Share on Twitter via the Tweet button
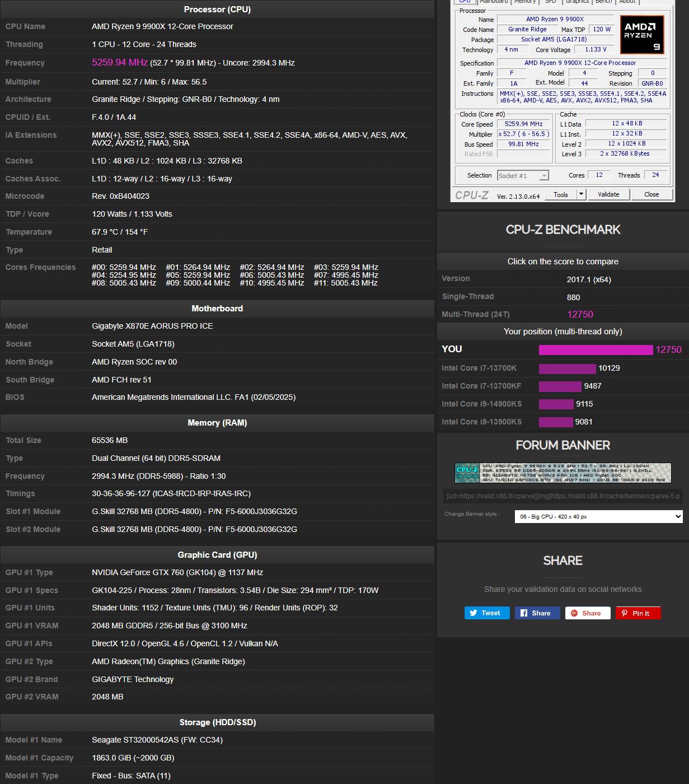 pyautogui.click(x=487, y=613)
